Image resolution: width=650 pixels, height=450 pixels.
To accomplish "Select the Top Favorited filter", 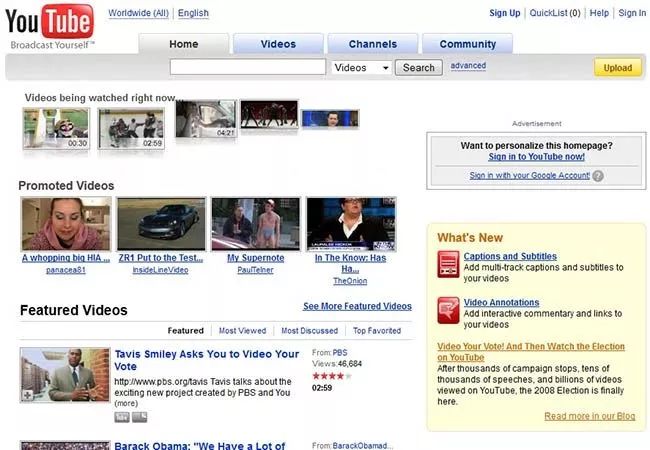I will pos(377,331).
